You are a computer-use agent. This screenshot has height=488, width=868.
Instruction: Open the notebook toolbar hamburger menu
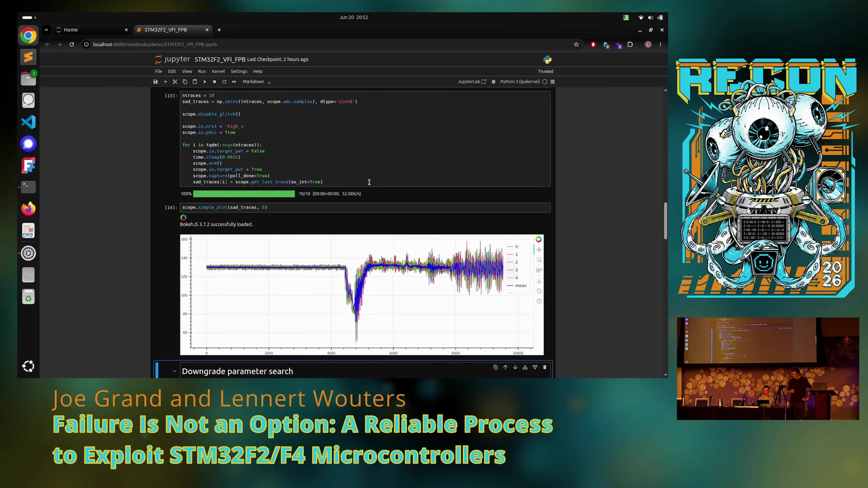point(552,82)
